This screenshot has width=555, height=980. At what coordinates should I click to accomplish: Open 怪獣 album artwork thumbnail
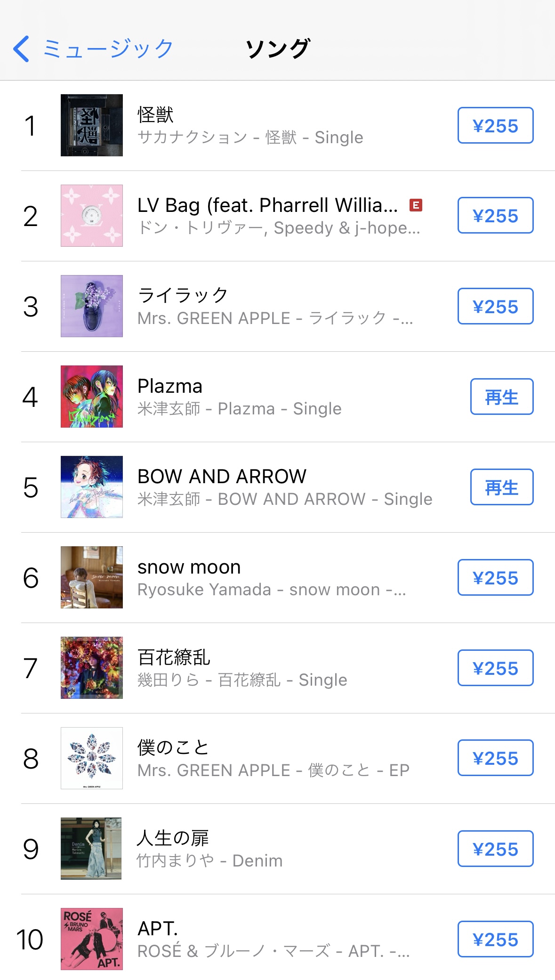[x=92, y=125]
